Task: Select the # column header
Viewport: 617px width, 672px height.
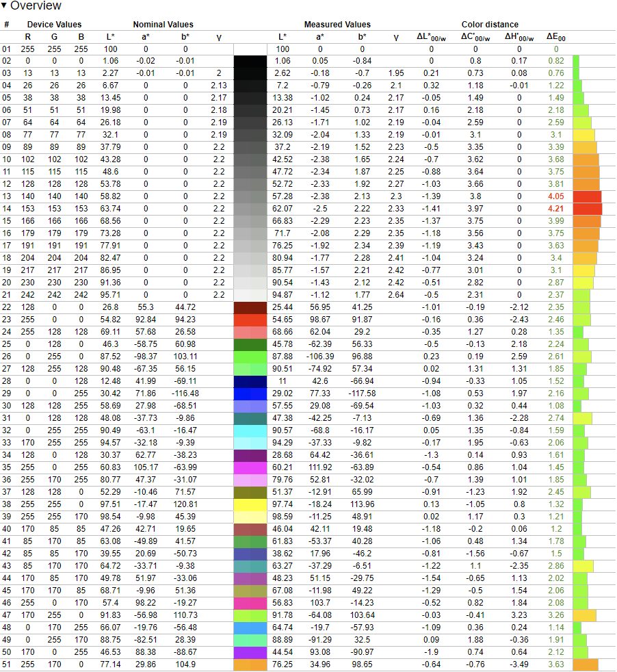Action: [7, 25]
